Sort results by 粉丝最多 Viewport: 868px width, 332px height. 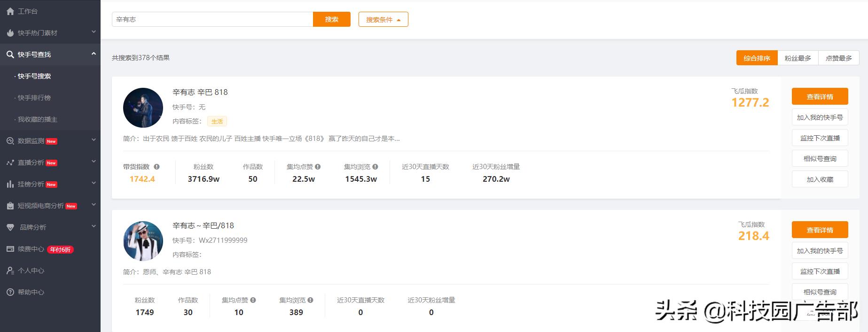pyautogui.click(x=798, y=58)
